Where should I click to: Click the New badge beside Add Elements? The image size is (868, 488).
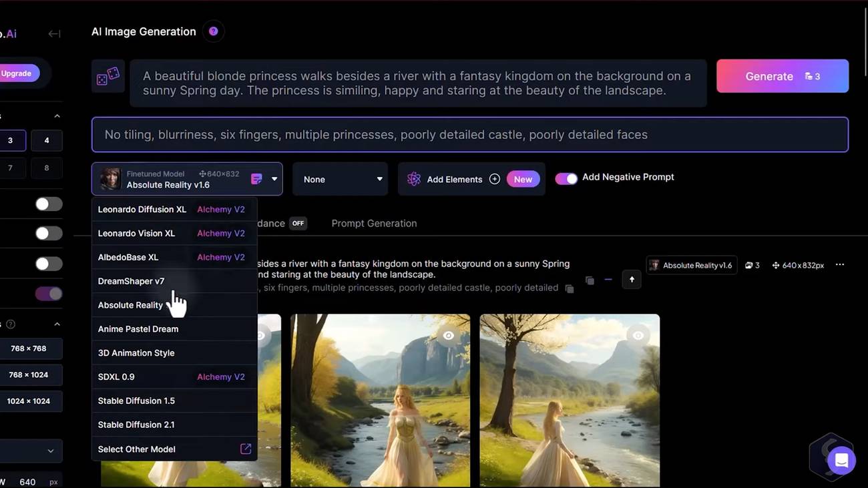click(523, 179)
